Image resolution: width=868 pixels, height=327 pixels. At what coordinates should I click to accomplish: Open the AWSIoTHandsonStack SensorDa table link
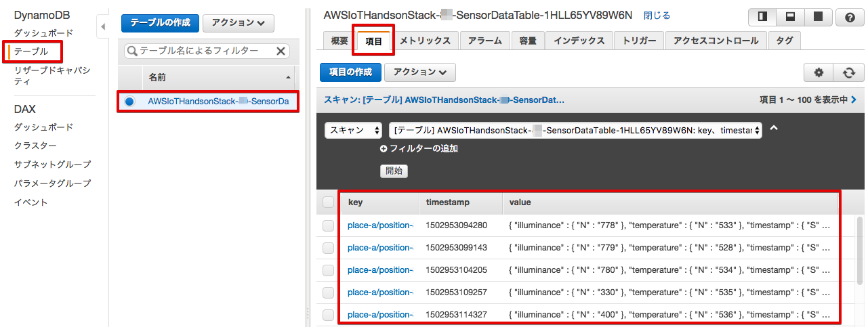point(218,102)
